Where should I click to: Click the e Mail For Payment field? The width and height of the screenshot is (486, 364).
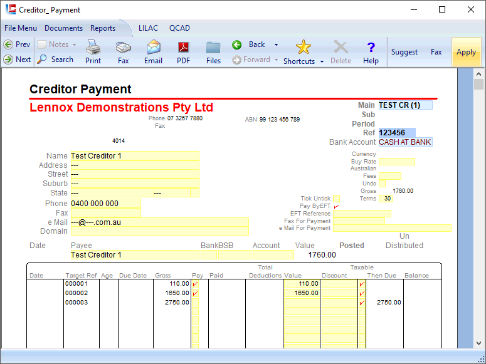(392, 228)
